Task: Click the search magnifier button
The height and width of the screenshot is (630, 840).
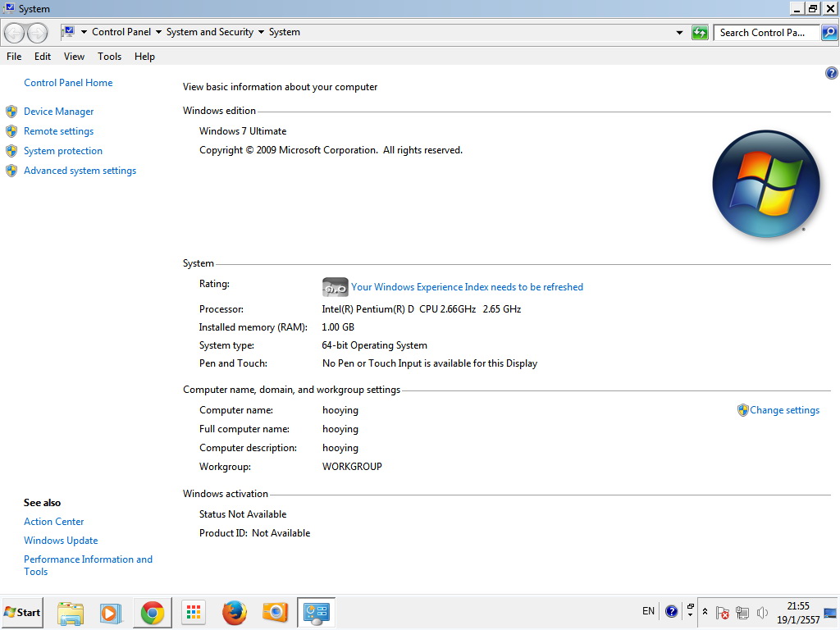Action: coord(829,33)
